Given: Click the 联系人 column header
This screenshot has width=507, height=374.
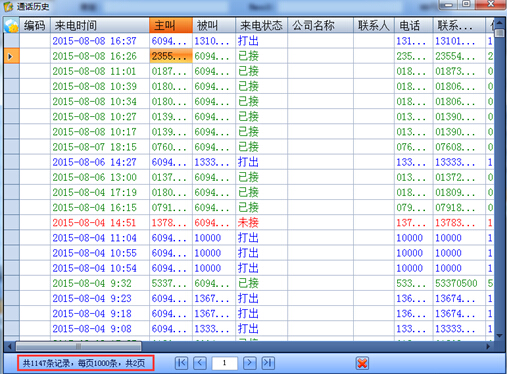Looking at the screenshot, I should tap(374, 26).
